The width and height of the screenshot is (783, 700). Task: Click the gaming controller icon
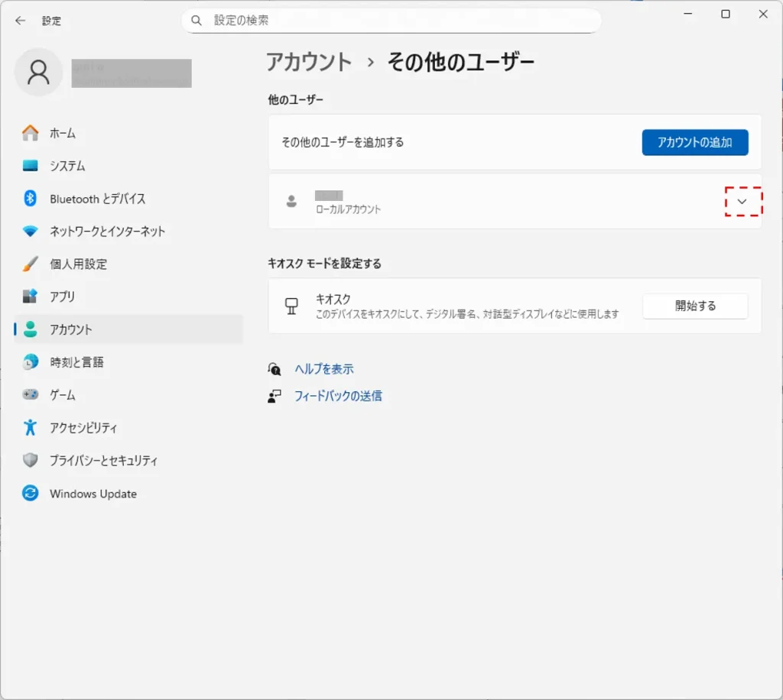31,395
